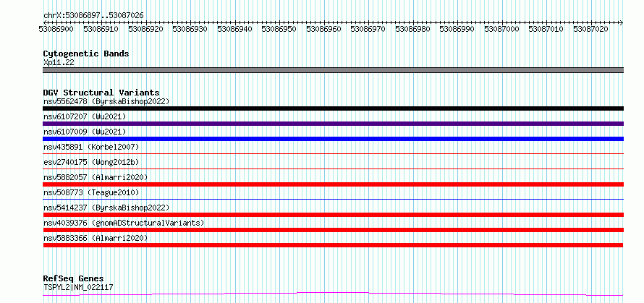Viewport: 644px width, 303px height.
Task: Click the magenta TSPYL2 gene line
Action: [x=333, y=294]
